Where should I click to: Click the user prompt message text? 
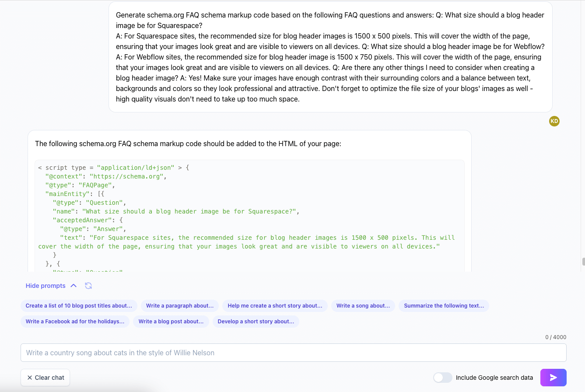(330, 57)
